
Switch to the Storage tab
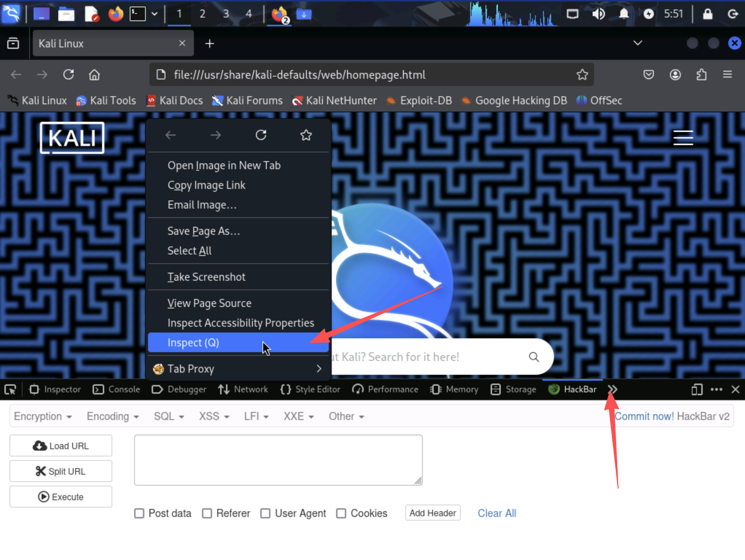point(514,389)
